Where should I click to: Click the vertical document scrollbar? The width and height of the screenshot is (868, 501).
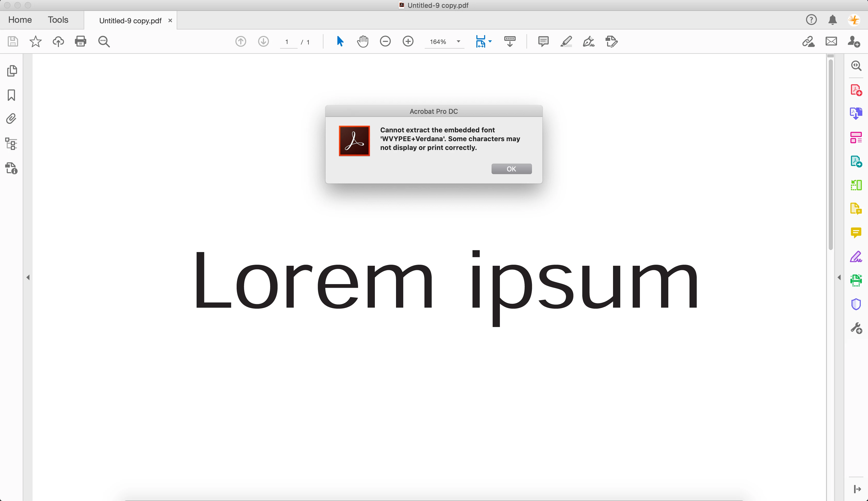click(831, 155)
